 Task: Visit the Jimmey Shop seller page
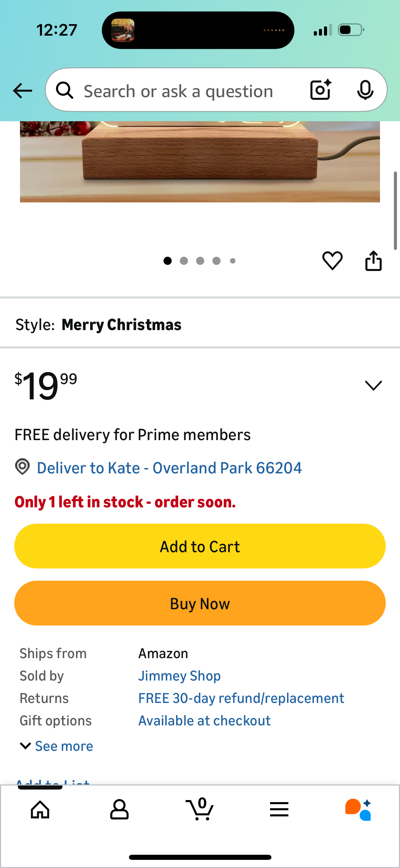[x=179, y=675]
